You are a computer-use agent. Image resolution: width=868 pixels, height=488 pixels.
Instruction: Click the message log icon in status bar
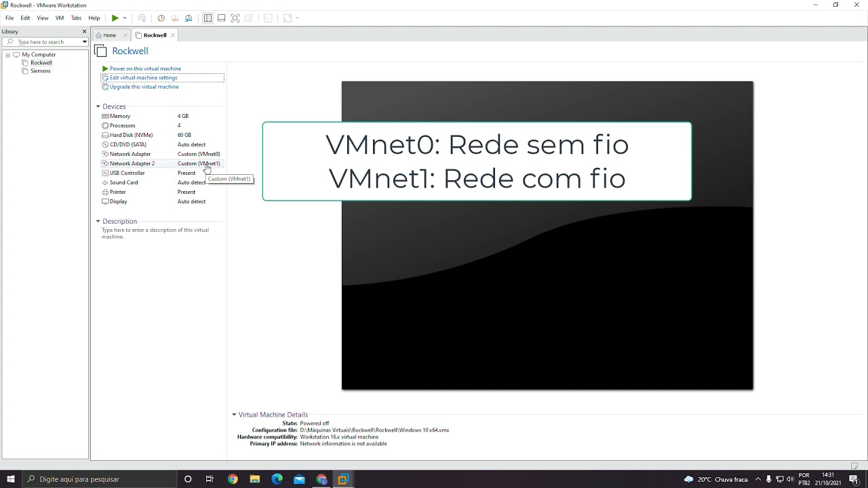click(x=854, y=466)
